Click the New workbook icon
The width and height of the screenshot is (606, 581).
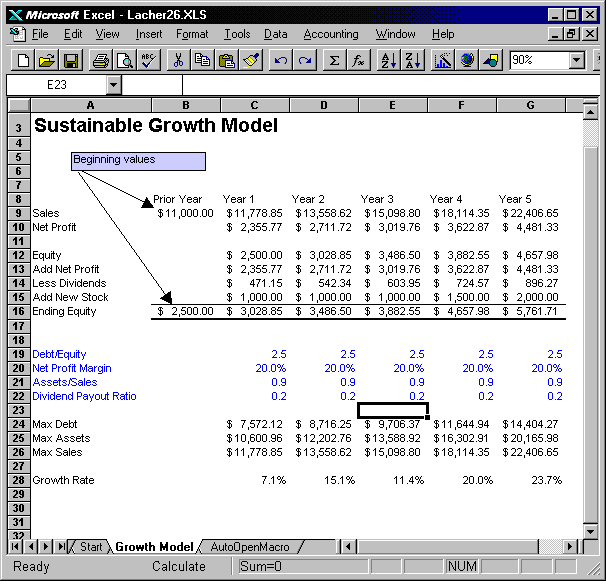23,60
